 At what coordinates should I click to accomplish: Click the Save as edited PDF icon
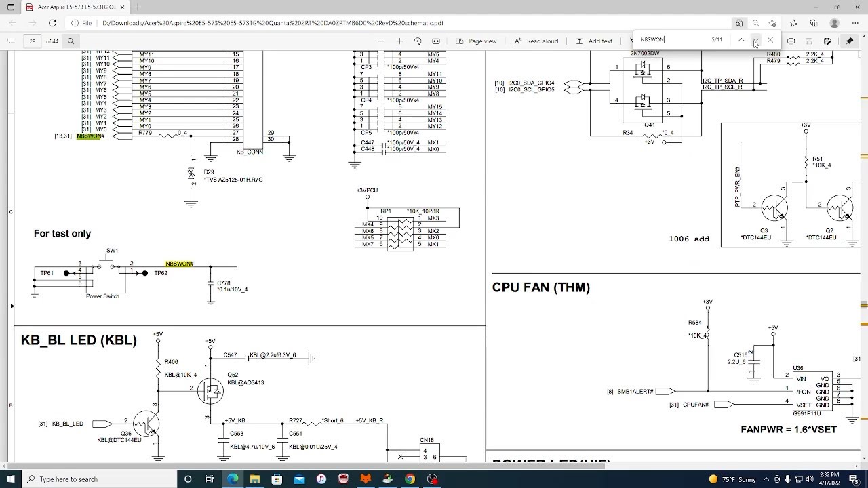[x=827, y=41]
